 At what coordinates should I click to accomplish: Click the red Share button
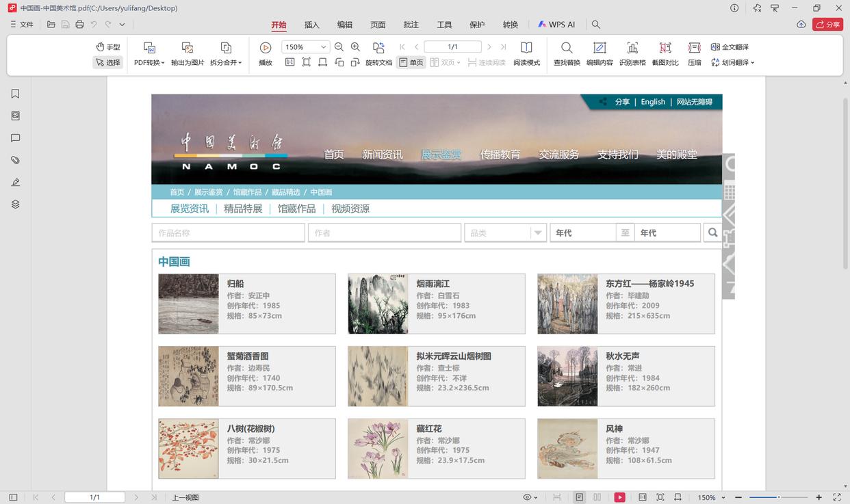(827, 25)
